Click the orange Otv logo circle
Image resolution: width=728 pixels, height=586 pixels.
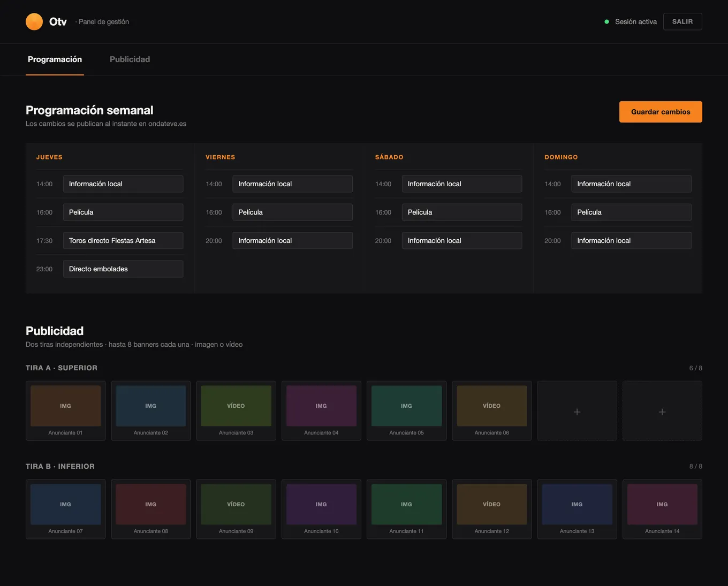[34, 21]
